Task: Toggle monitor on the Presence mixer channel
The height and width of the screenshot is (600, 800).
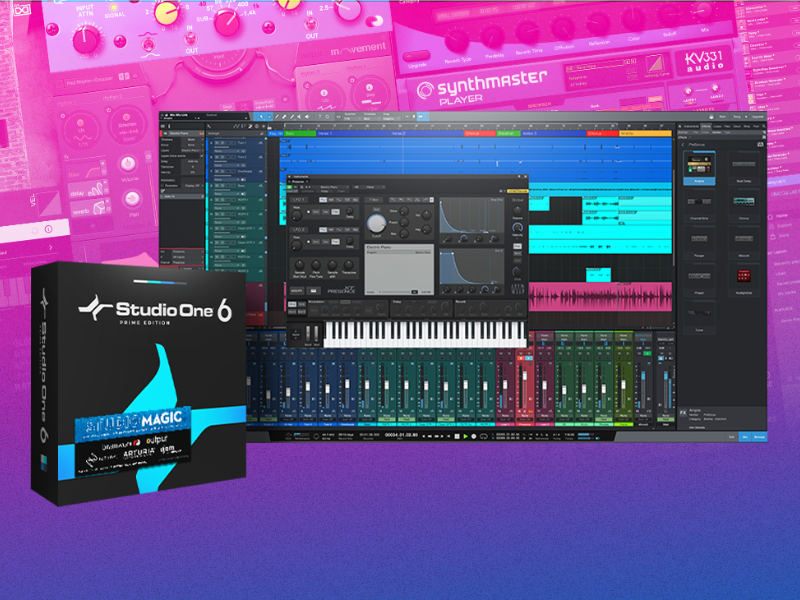Action: click(x=529, y=358)
